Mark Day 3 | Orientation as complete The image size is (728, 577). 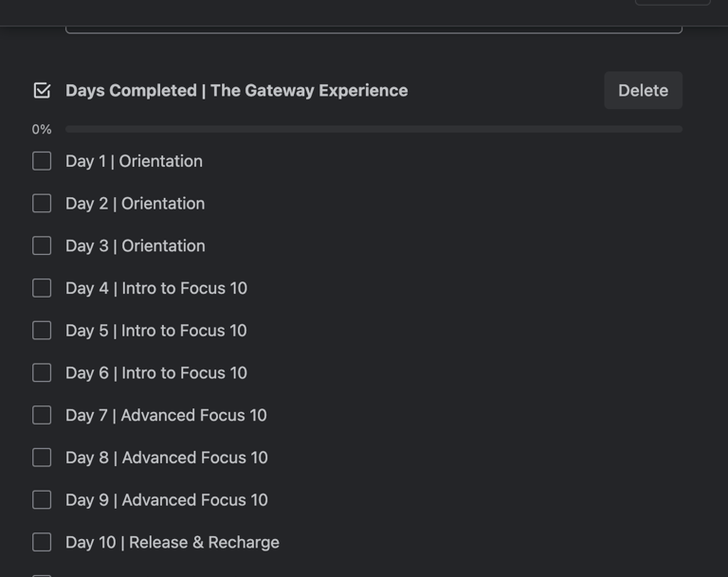[x=42, y=245]
